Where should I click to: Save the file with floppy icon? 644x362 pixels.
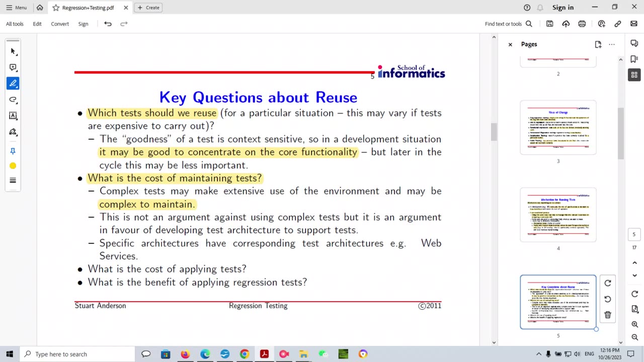[x=550, y=24]
